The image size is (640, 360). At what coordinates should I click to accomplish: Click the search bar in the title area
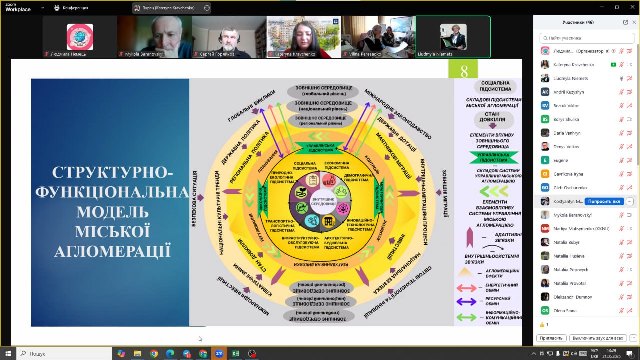click(x=171, y=8)
